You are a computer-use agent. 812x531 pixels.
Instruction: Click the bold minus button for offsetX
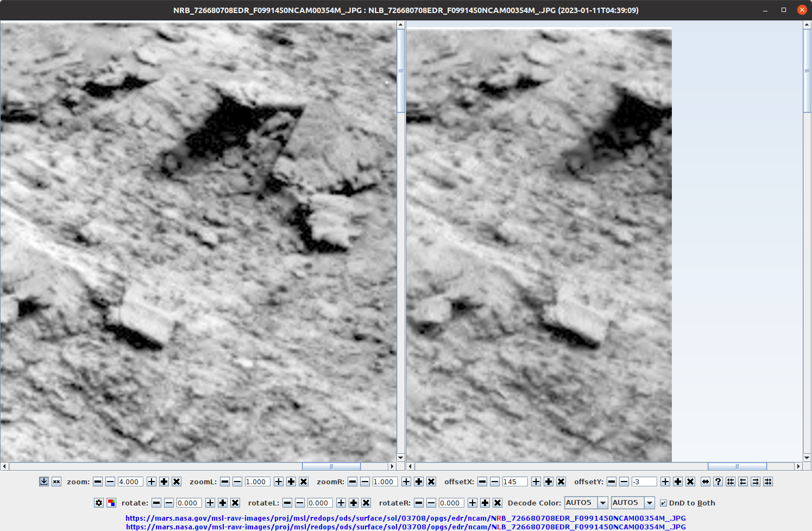(482, 482)
